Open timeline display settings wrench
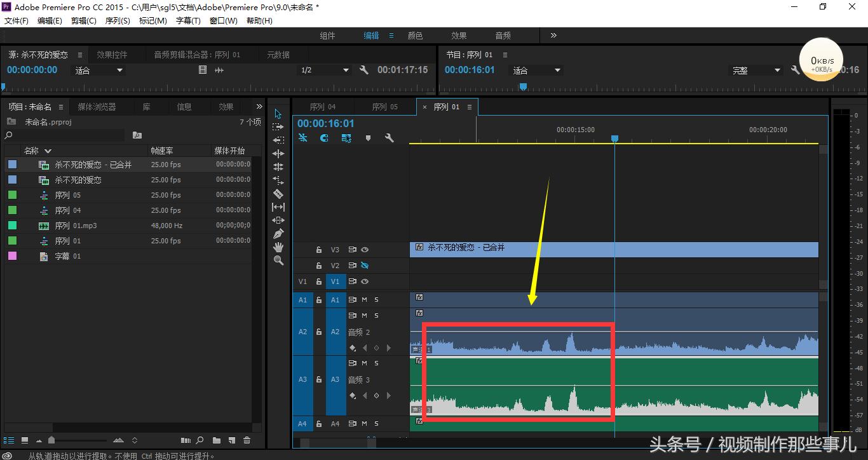Viewport: 868px width, 460px height. point(389,138)
